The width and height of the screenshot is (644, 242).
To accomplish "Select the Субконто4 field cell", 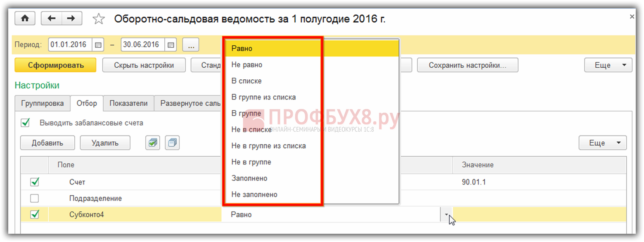I will [135, 215].
